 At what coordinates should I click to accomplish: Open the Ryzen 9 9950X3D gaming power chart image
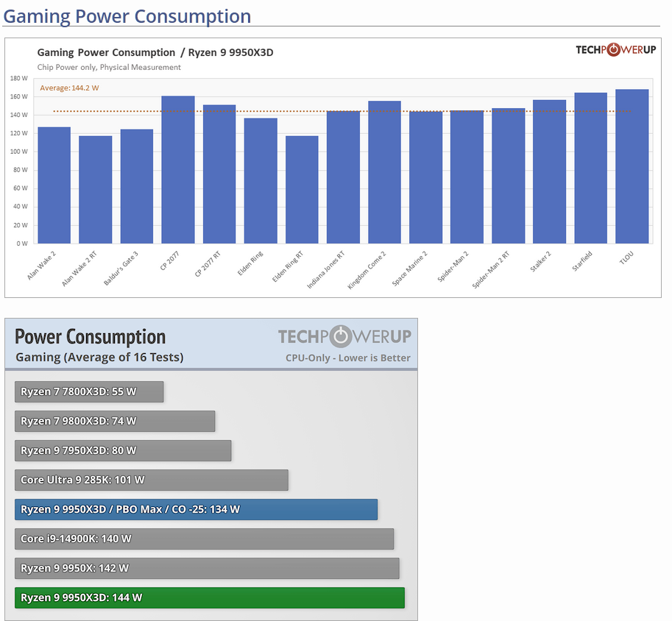tap(333, 168)
